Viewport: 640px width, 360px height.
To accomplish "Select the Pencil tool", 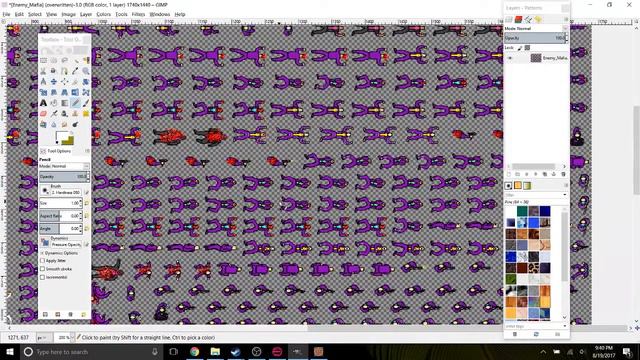I will click(76, 103).
